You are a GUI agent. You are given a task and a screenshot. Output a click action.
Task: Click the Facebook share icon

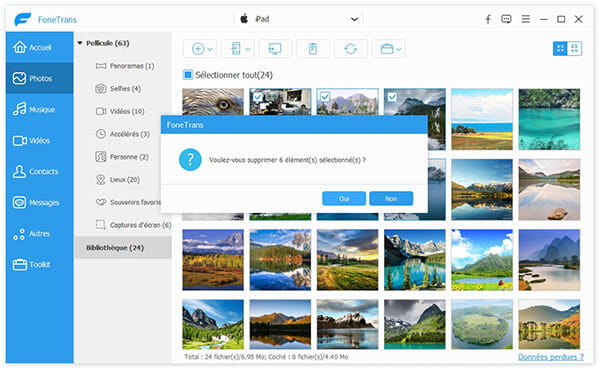(x=488, y=19)
